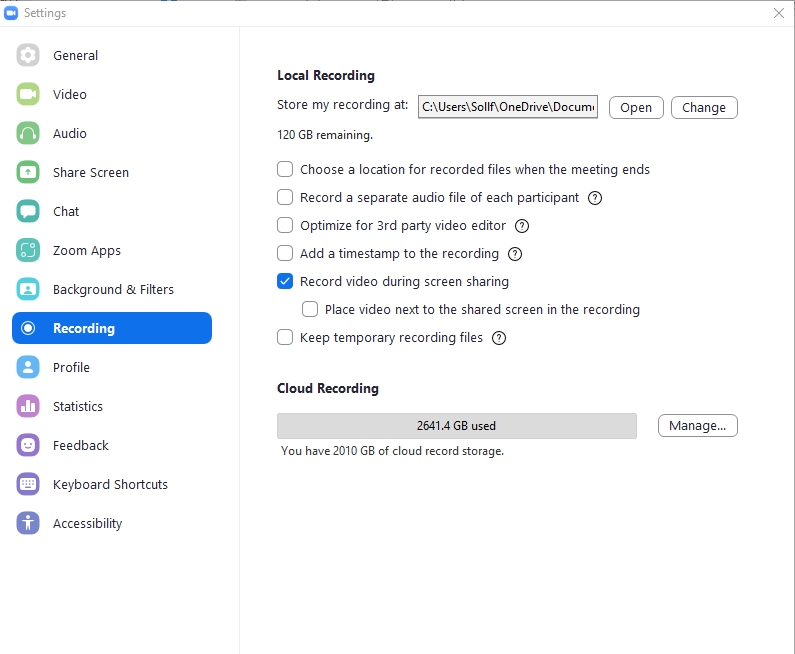Switch to the Profile settings tab

pos(71,368)
